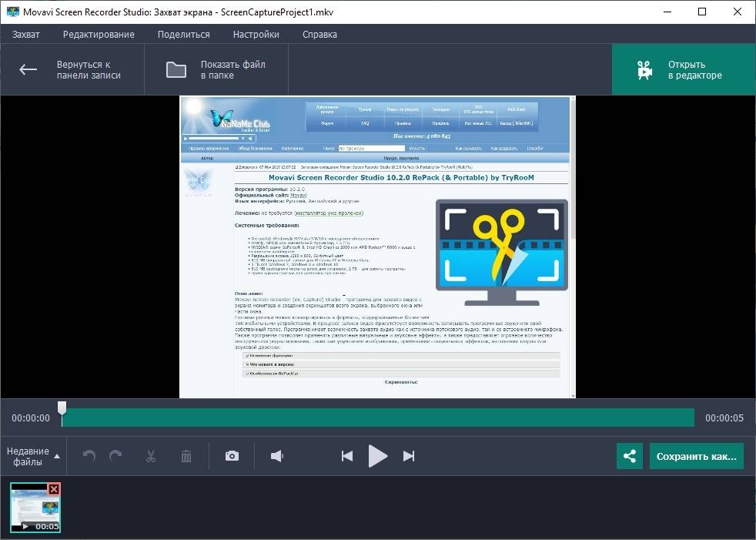
Task: Click the scissors cut icon
Action: pyautogui.click(x=151, y=455)
